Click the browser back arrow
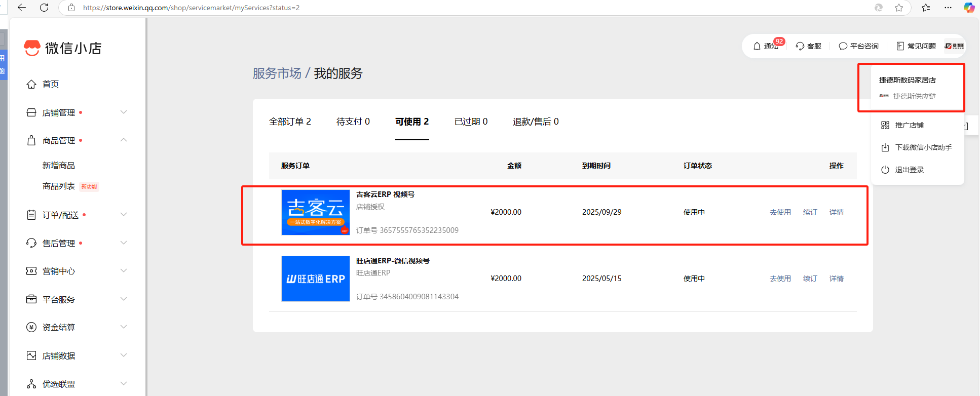980x396 pixels. [x=21, y=8]
